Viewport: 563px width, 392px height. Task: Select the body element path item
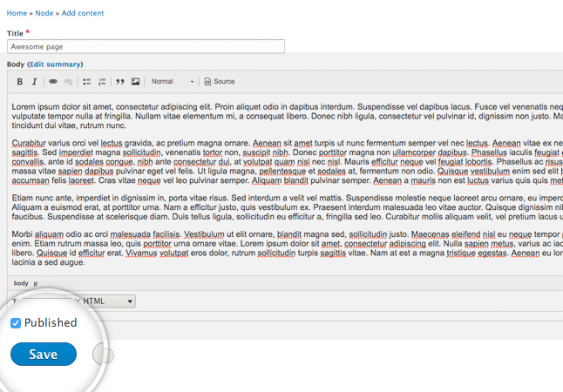click(21, 283)
